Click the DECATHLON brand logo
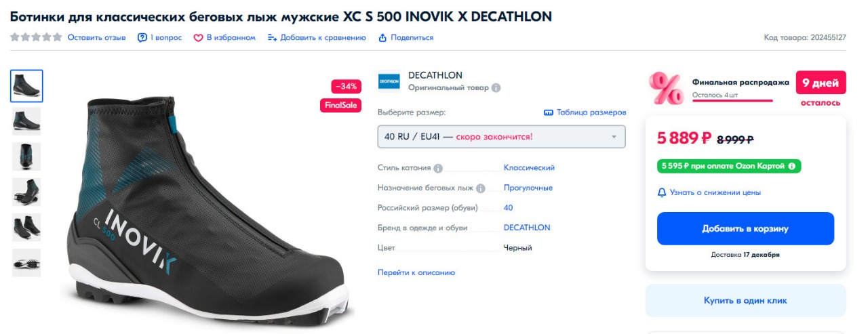Viewport: 868px width, 334px height. point(389,81)
